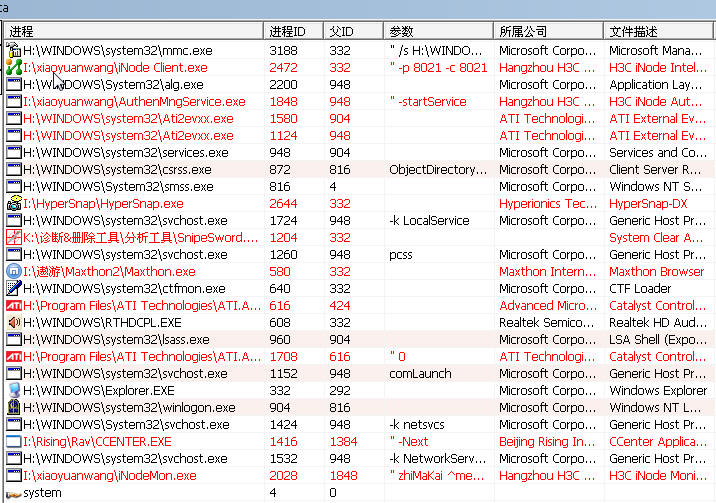The image size is (716, 503).
Task: Select the winlogon.exe path text
Action: 129,408
